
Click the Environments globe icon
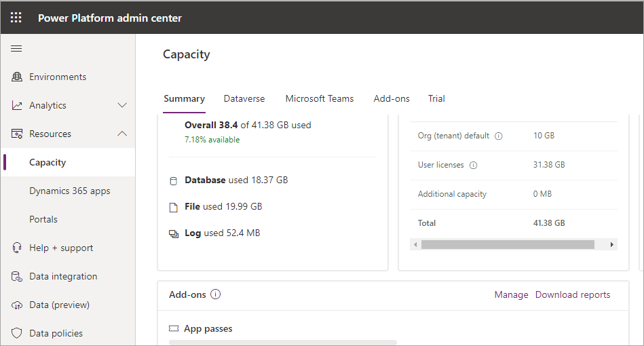[x=17, y=77]
